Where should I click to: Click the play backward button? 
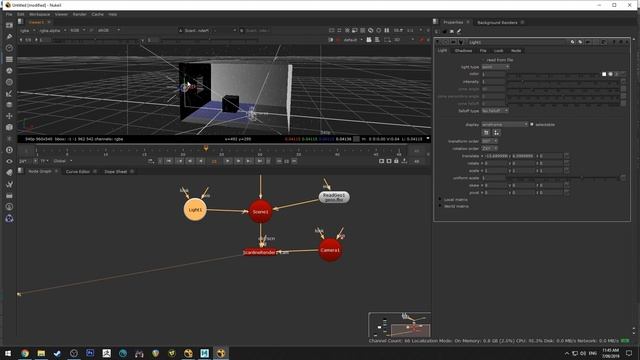(200, 161)
